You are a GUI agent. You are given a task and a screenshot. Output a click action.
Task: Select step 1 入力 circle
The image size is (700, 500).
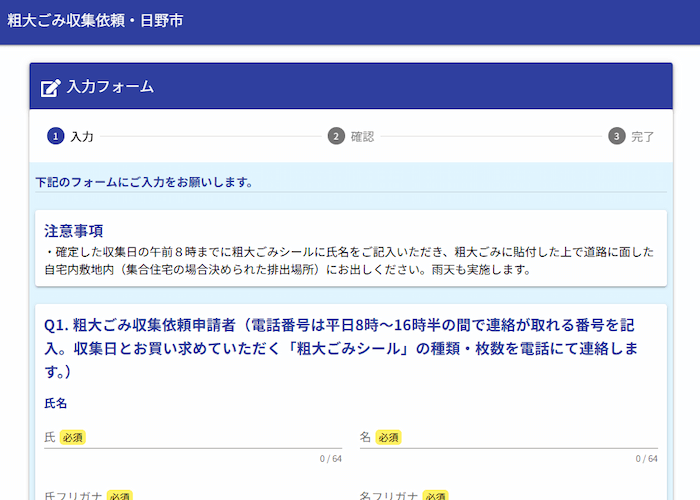tap(56, 136)
